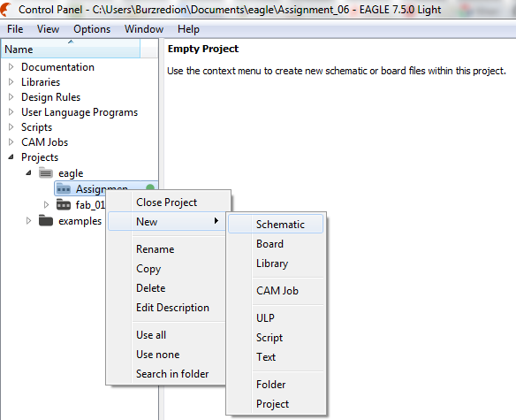Select the Scripts tree item

(36, 126)
